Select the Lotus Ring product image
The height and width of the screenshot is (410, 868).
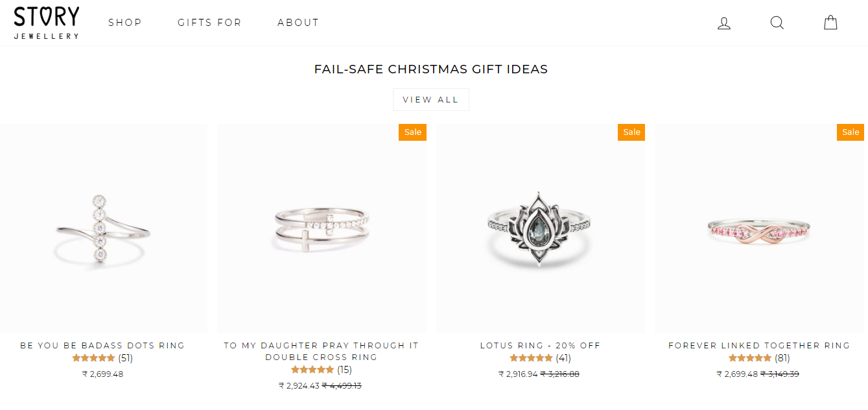point(540,228)
